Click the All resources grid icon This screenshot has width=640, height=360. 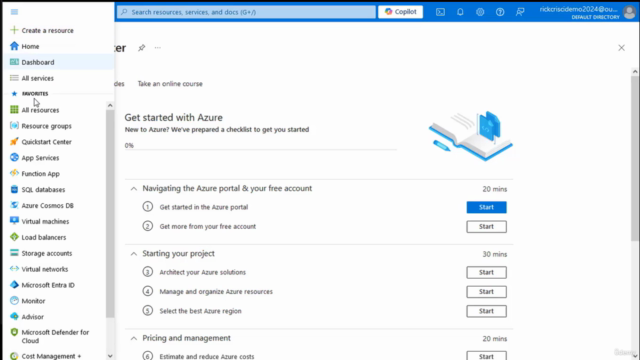(14, 109)
